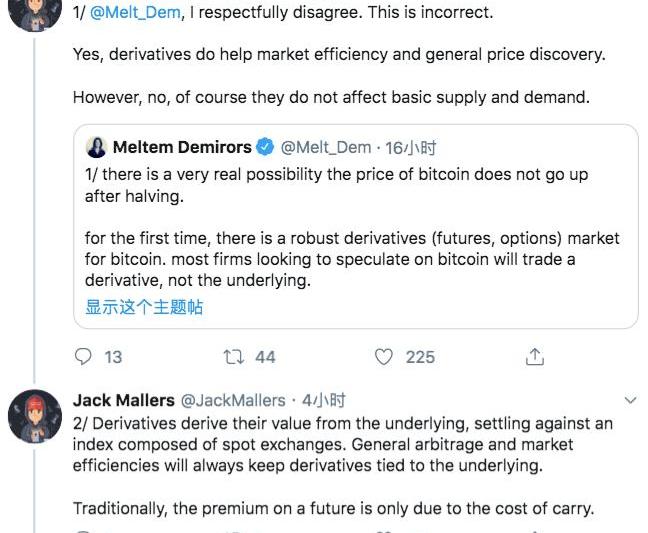Click the 225 likes count
Screen dimensions: 648x533
pyautogui.click(x=420, y=357)
